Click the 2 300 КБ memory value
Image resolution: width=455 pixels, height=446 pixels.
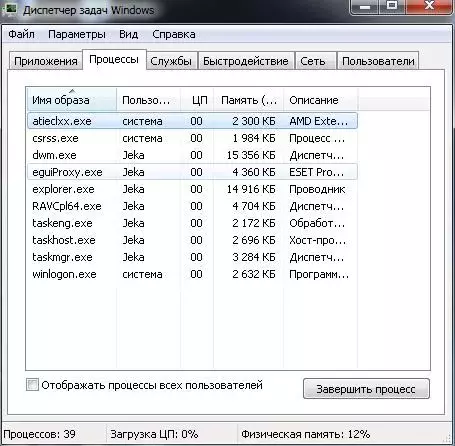pos(254,121)
